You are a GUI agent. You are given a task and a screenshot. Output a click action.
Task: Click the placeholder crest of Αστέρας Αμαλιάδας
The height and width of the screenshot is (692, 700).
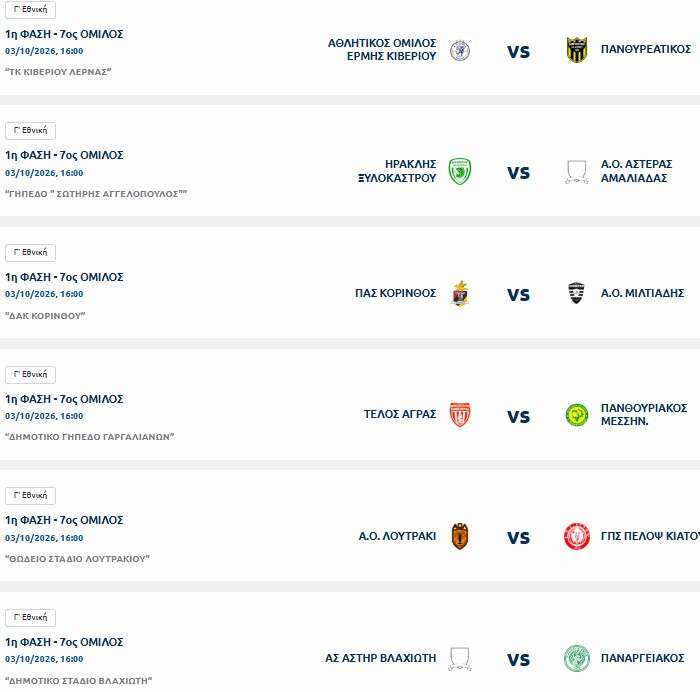coord(577,172)
